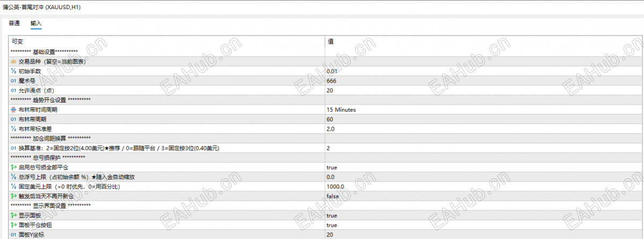Click the 初始手数 label

[x=30, y=71]
